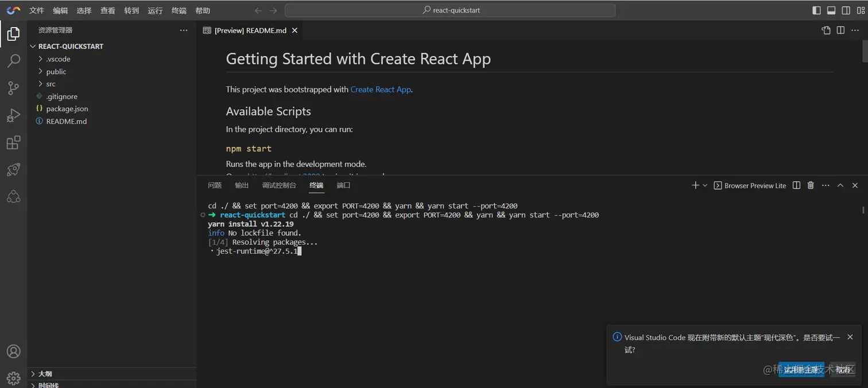Close the terminal panel
868x388 pixels.
[x=855, y=185]
